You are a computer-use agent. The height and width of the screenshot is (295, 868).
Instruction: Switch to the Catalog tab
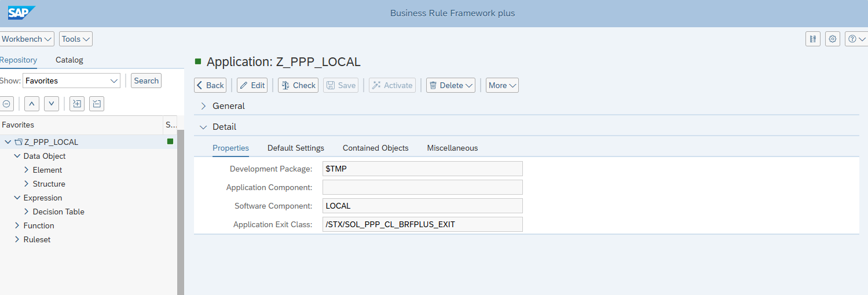pyautogui.click(x=69, y=60)
